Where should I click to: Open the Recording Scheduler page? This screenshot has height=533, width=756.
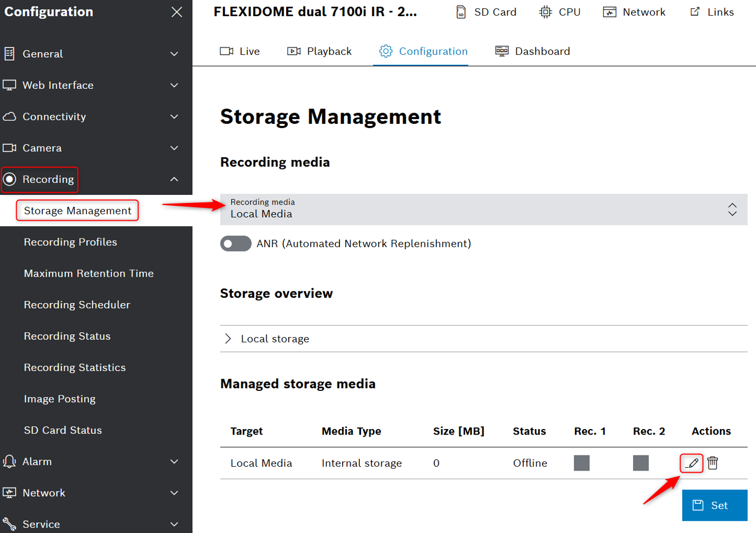pyautogui.click(x=77, y=305)
